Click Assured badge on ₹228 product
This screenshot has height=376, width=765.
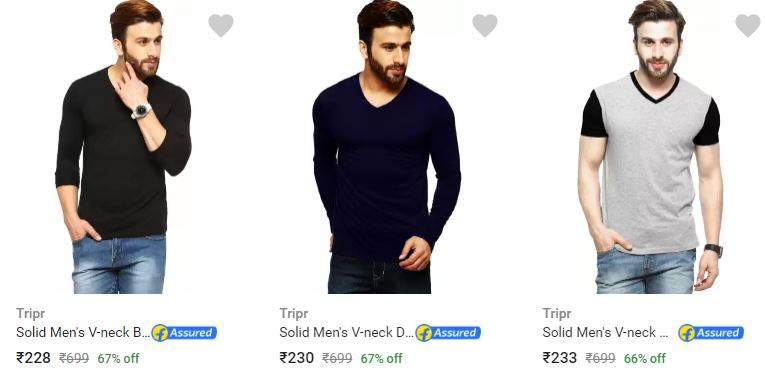(184, 333)
